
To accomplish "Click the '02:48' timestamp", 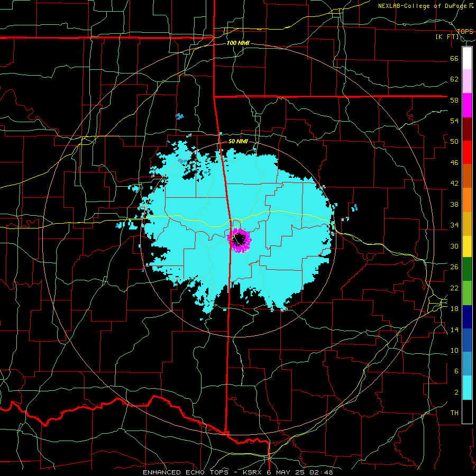I will coord(321,472).
